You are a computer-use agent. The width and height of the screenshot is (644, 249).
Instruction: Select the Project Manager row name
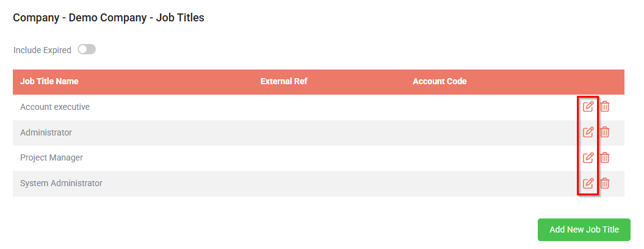pos(51,158)
